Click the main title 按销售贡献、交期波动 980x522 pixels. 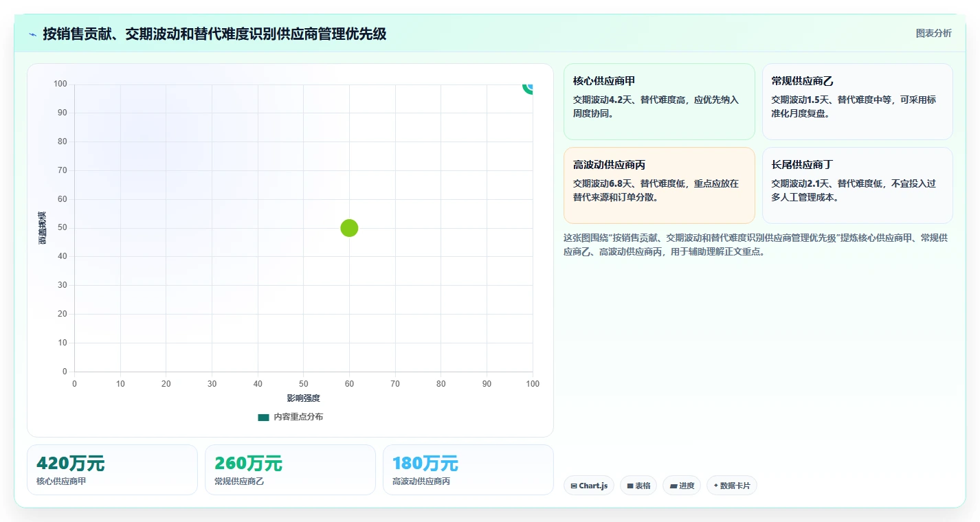tap(214, 34)
